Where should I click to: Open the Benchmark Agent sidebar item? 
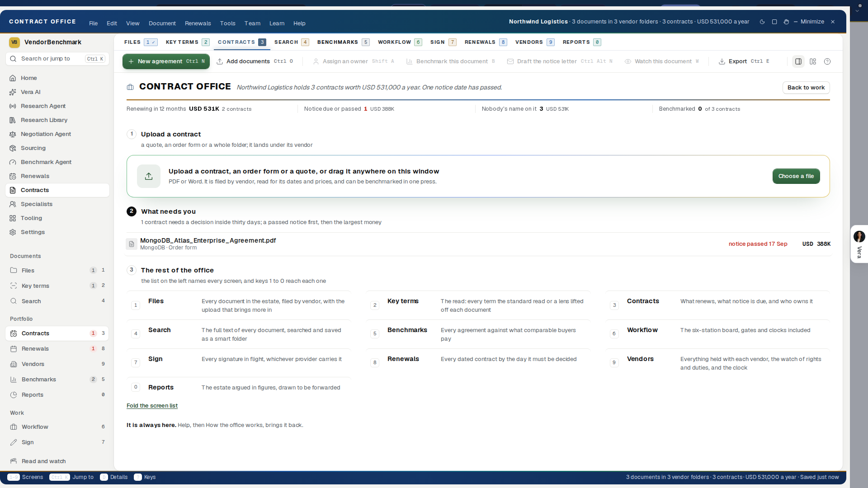click(x=57, y=162)
